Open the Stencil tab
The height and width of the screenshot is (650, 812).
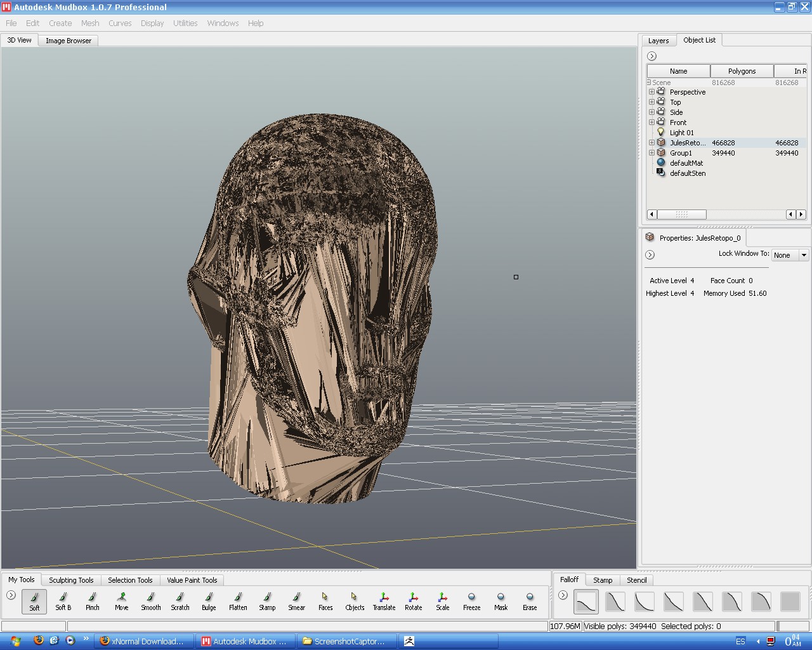tap(636, 580)
